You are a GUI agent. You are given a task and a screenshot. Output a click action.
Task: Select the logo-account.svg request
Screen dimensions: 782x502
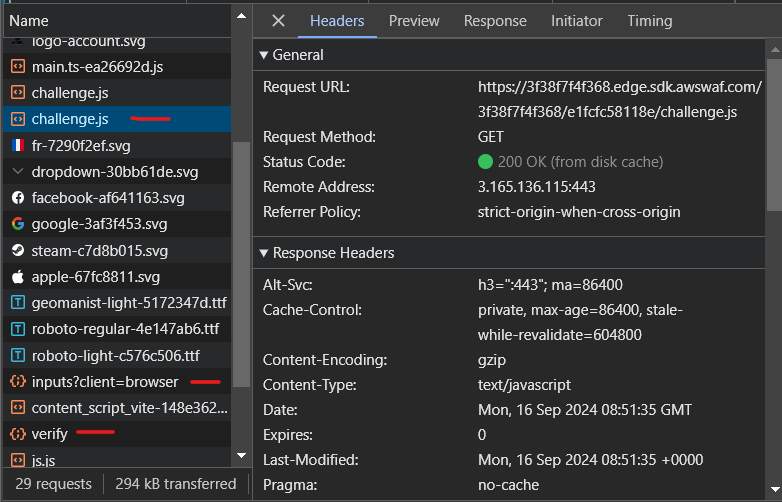tap(117, 45)
